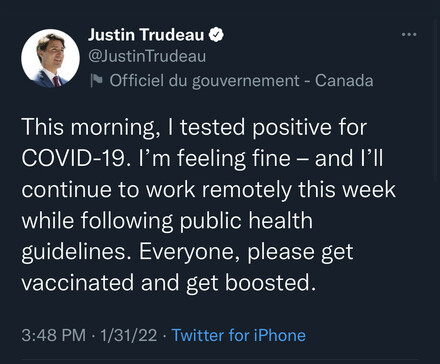Click the "Everyone, please get" phrase

pos(246,251)
